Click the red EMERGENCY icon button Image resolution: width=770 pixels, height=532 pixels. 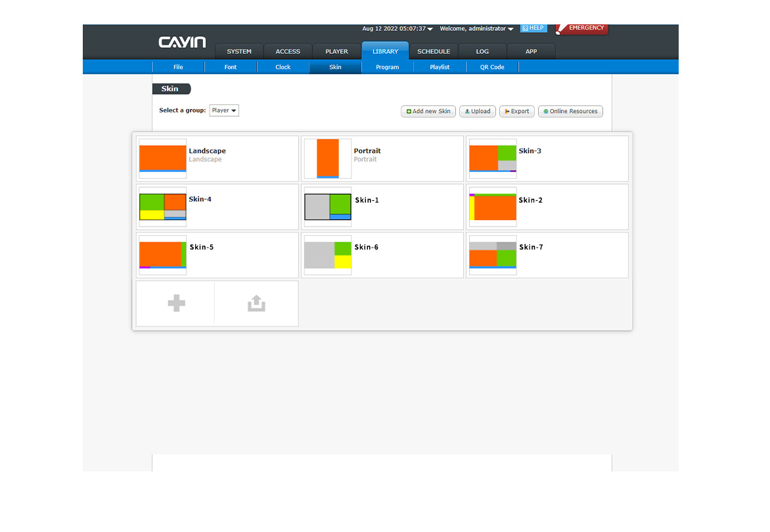(581, 28)
